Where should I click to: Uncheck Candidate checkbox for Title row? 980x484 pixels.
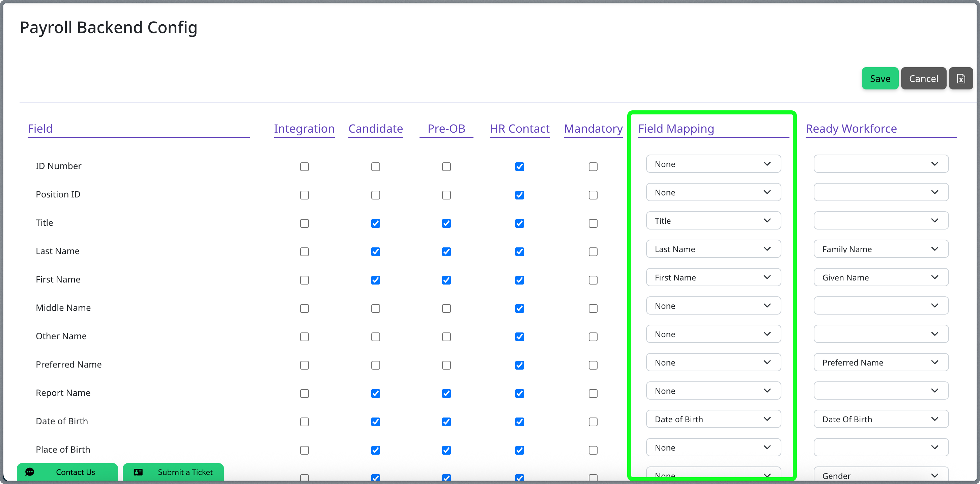[x=375, y=223]
